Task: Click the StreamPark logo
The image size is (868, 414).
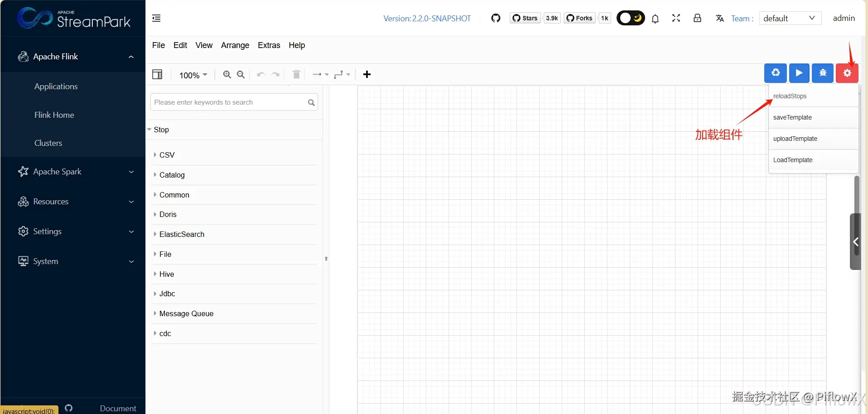Action: [x=74, y=18]
